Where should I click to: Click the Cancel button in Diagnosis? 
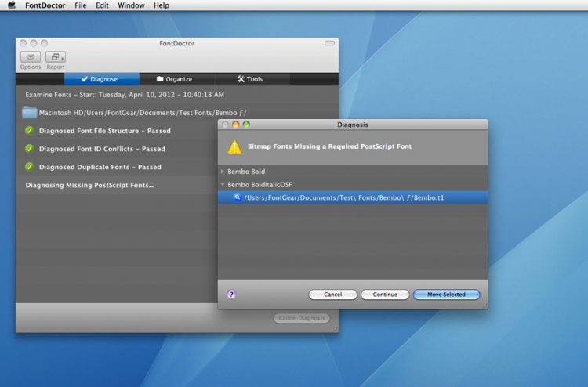(x=332, y=295)
